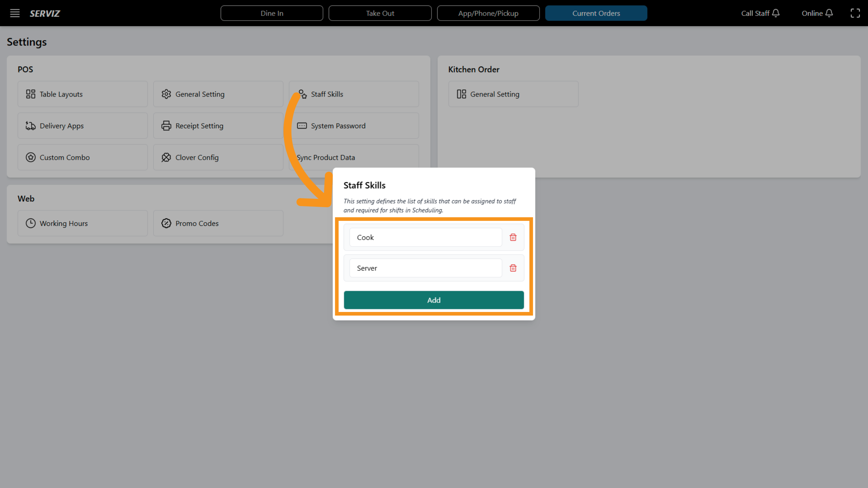
Task: Open Kitchen Order General Setting
Action: tap(513, 94)
